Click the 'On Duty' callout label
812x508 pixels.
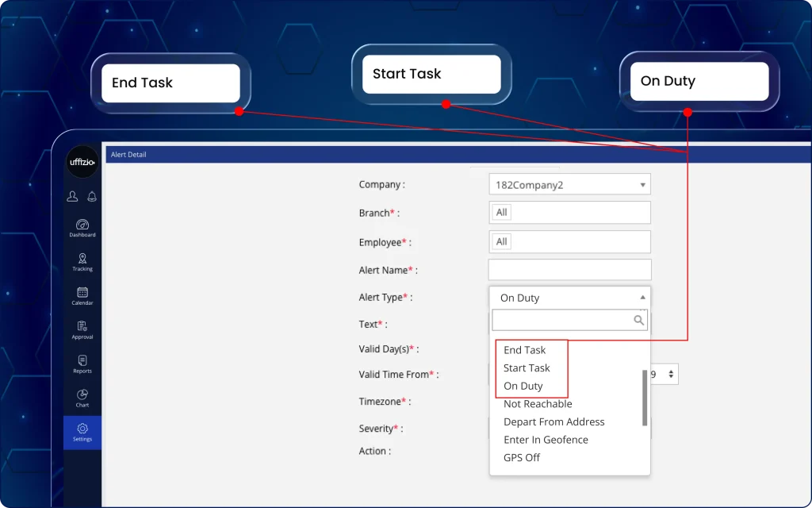668,81
